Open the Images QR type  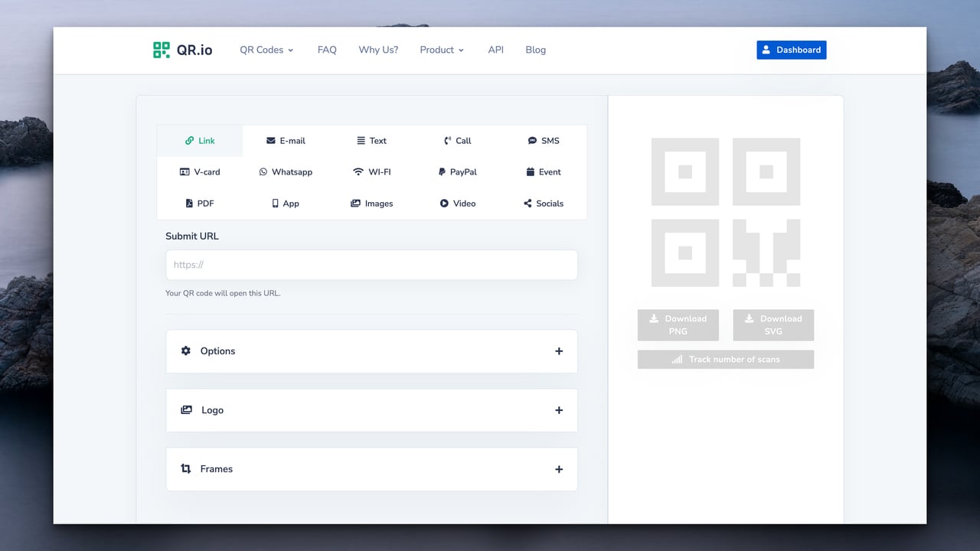click(372, 204)
